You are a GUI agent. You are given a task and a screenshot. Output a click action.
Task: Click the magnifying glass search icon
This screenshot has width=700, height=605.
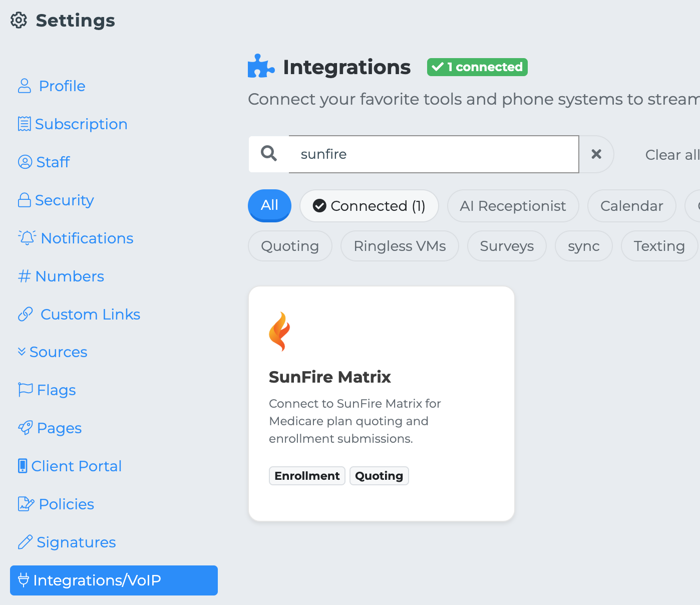tap(269, 154)
